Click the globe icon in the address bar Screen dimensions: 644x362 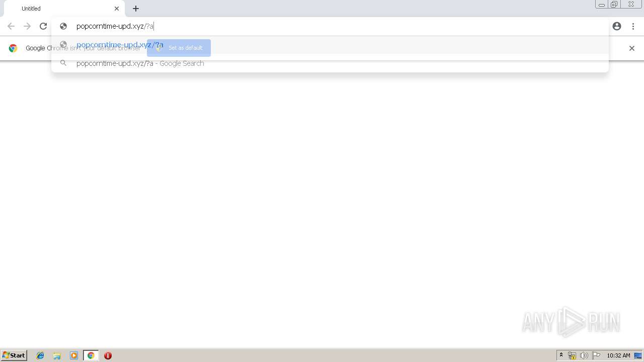63,26
